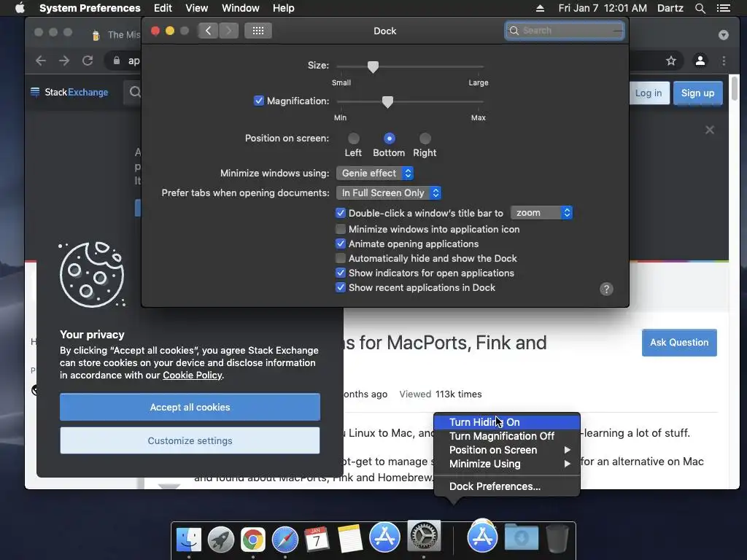Click Chrome back arrow

41,61
